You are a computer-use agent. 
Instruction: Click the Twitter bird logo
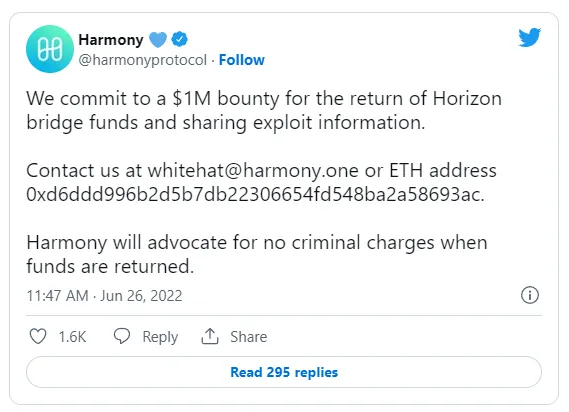(529, 37)
